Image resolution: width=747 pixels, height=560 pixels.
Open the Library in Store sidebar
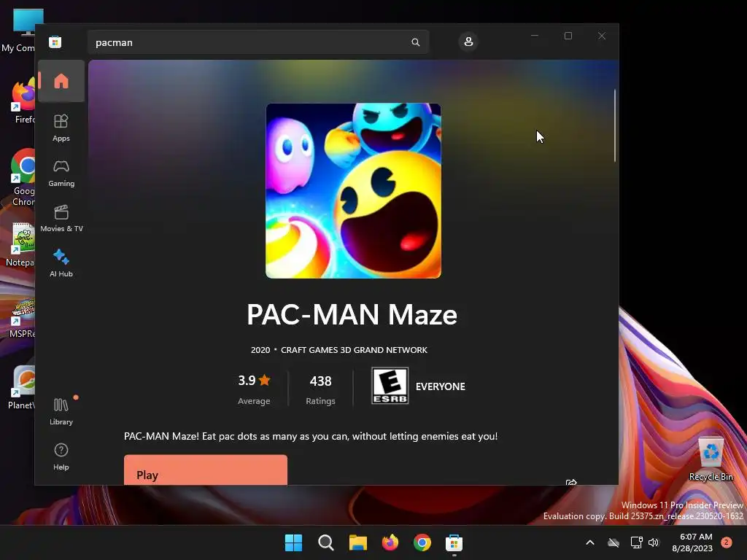(61, 411)
